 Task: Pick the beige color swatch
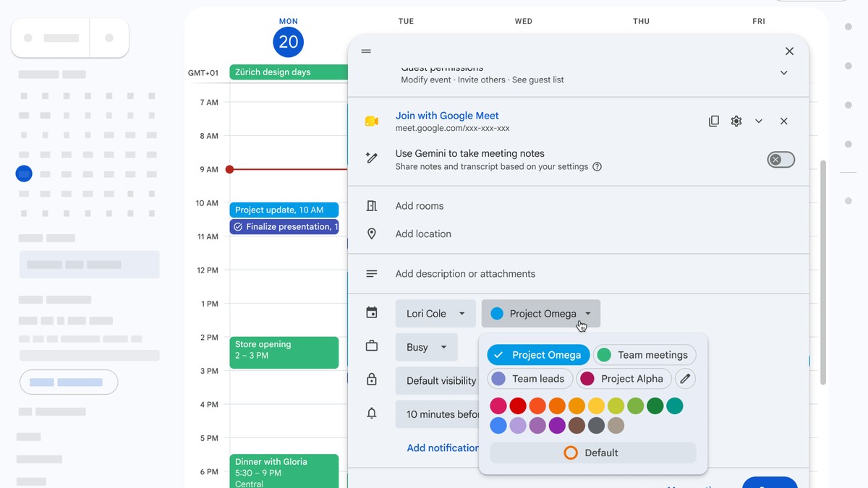tap(616, 426)
